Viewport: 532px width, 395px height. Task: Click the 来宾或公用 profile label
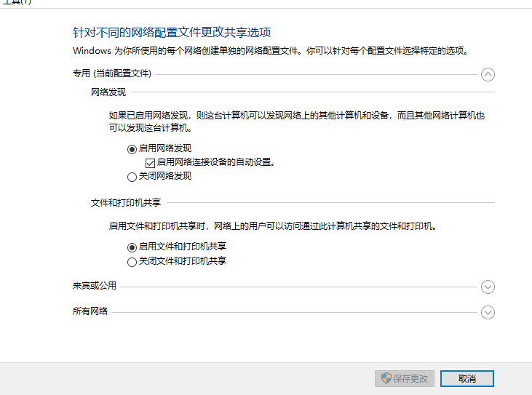coord(95,286)
